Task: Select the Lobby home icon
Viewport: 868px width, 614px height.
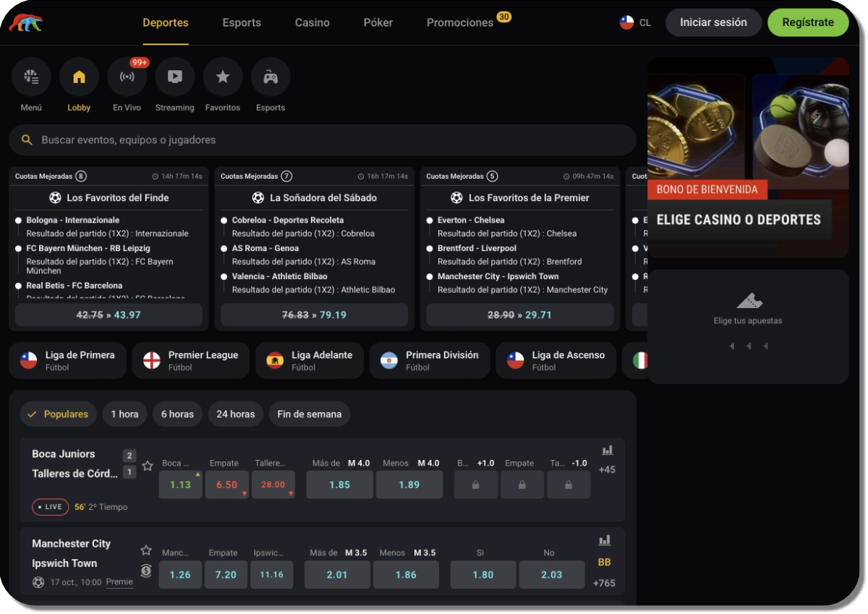Action: 79,77
